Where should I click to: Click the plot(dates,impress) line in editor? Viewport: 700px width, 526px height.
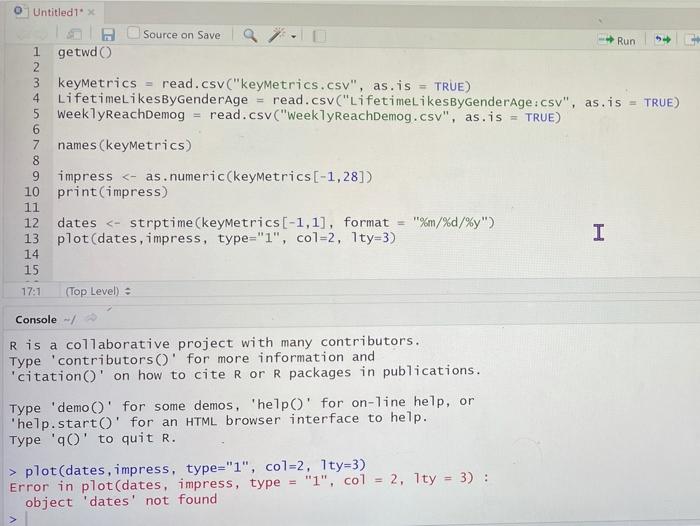[226, 238]
